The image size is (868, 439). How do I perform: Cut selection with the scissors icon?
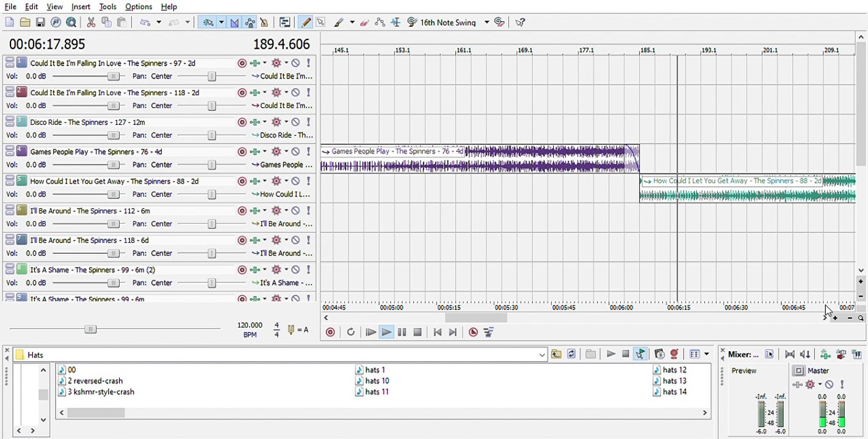[x=91, y=23]
